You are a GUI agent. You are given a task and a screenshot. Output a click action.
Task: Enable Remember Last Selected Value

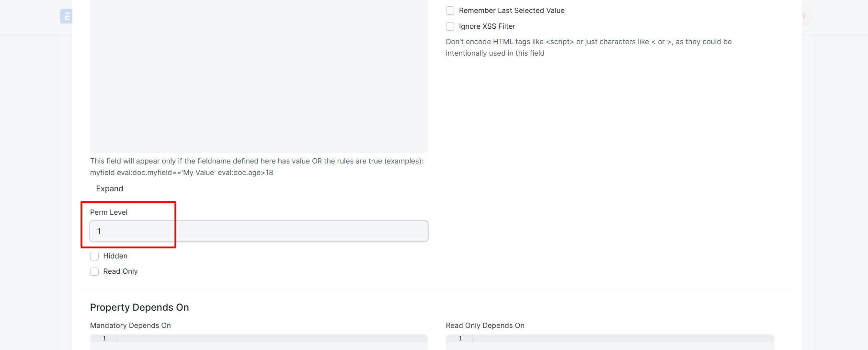tap(450, 11)
